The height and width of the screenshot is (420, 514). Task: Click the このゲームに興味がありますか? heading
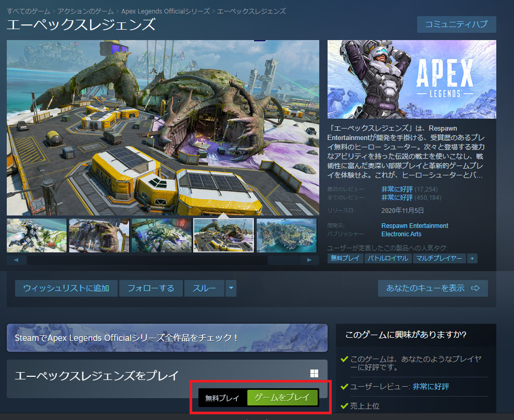(x=406, y=335)
